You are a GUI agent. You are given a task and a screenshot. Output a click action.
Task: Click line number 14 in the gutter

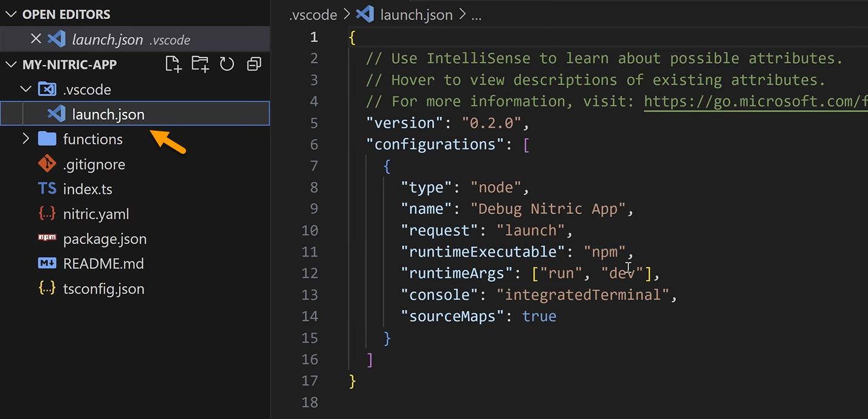tap(310, 316)
